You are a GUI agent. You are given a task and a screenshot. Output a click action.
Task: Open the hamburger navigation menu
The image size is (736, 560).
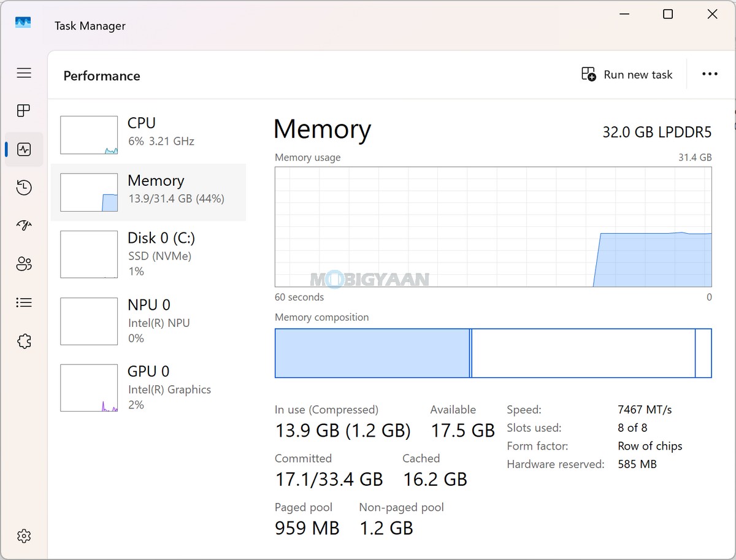click(24, 73)
